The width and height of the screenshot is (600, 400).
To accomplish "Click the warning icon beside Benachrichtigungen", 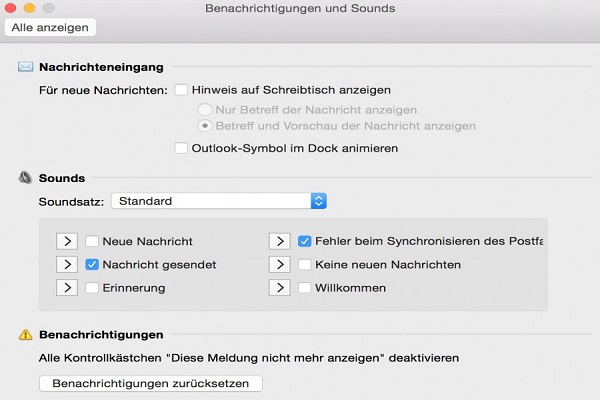I will click(26, 335).
